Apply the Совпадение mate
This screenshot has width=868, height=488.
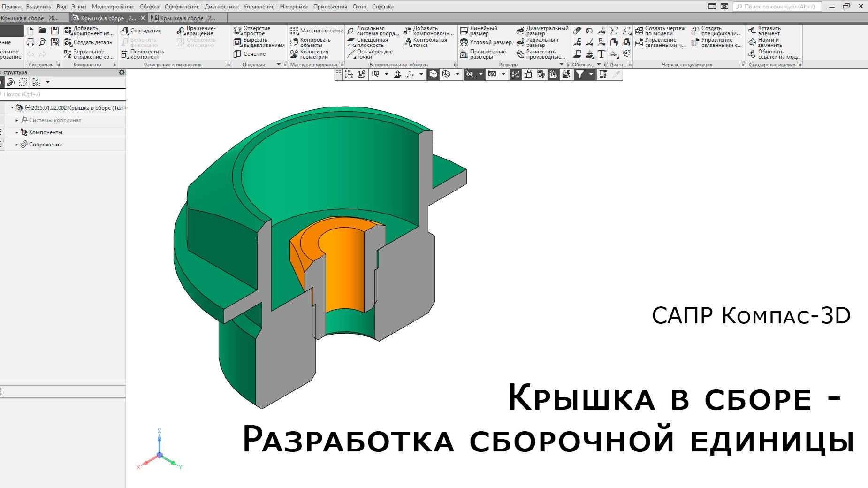[x=141, y=30]
